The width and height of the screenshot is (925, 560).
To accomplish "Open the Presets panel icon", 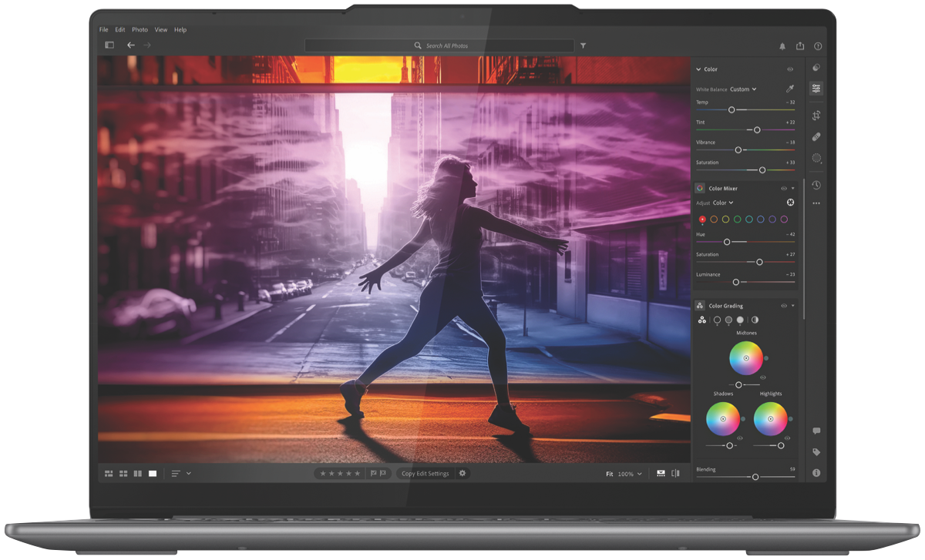I will 816,68.
